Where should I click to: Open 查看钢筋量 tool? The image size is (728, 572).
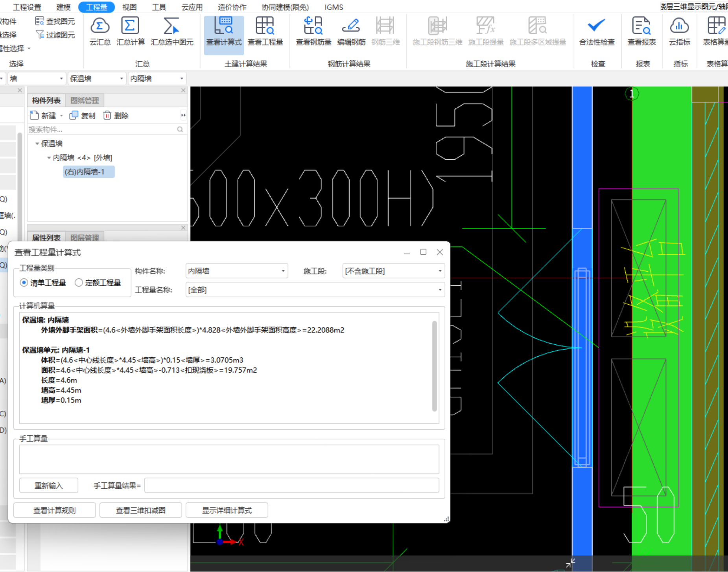tap(313, 31)
